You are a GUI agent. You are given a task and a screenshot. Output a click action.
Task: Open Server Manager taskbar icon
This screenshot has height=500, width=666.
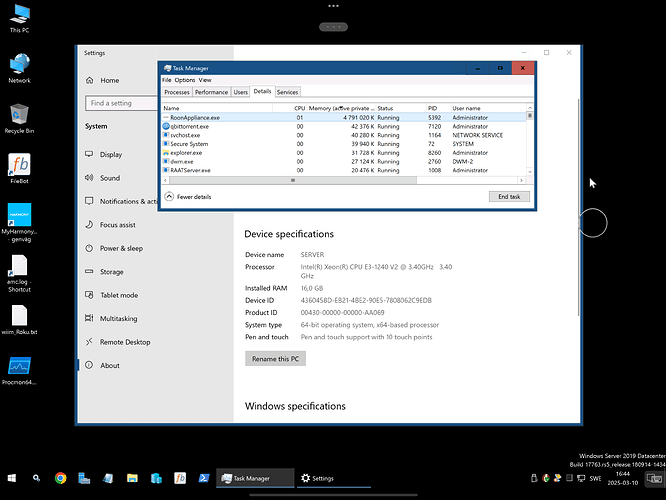click(85, 478)
